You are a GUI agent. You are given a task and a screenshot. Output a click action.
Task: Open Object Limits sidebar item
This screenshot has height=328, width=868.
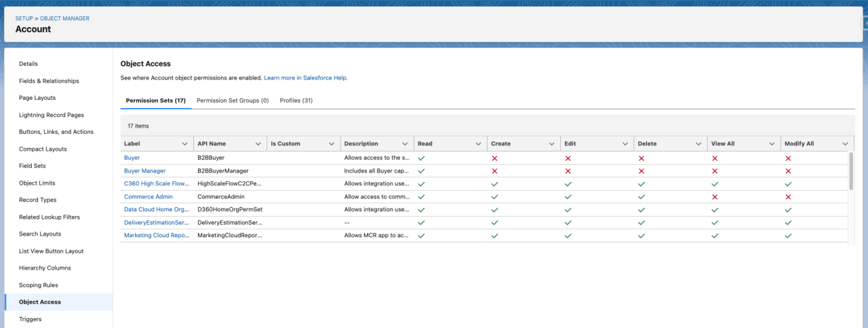click(x=37, y=183)
